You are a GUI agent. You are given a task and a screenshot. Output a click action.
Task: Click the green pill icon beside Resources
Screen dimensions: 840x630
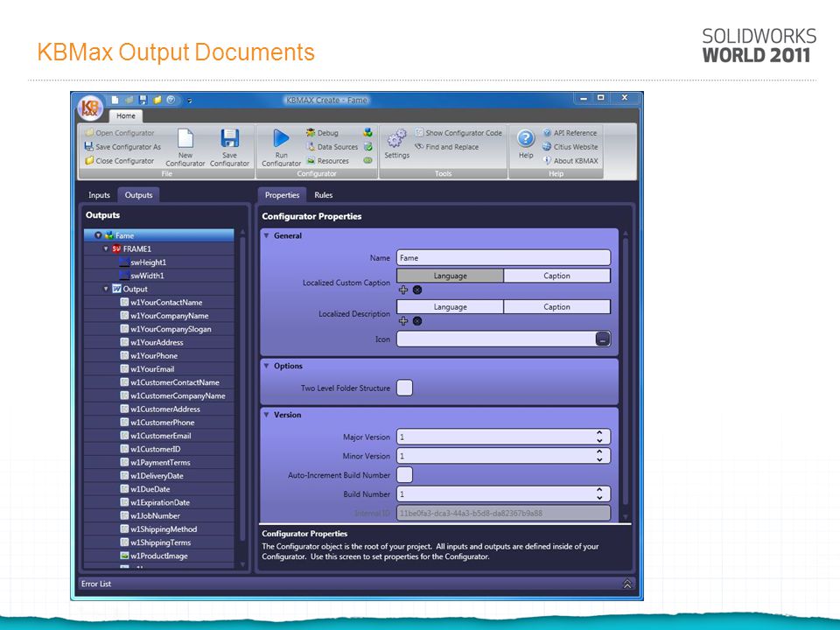(367, 160)
